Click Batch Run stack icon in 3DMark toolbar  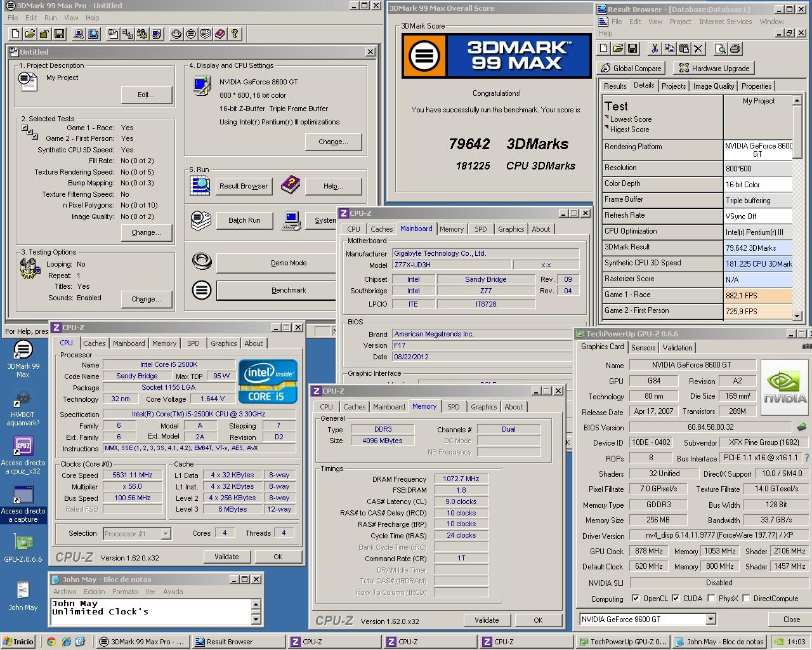(206, 34)
